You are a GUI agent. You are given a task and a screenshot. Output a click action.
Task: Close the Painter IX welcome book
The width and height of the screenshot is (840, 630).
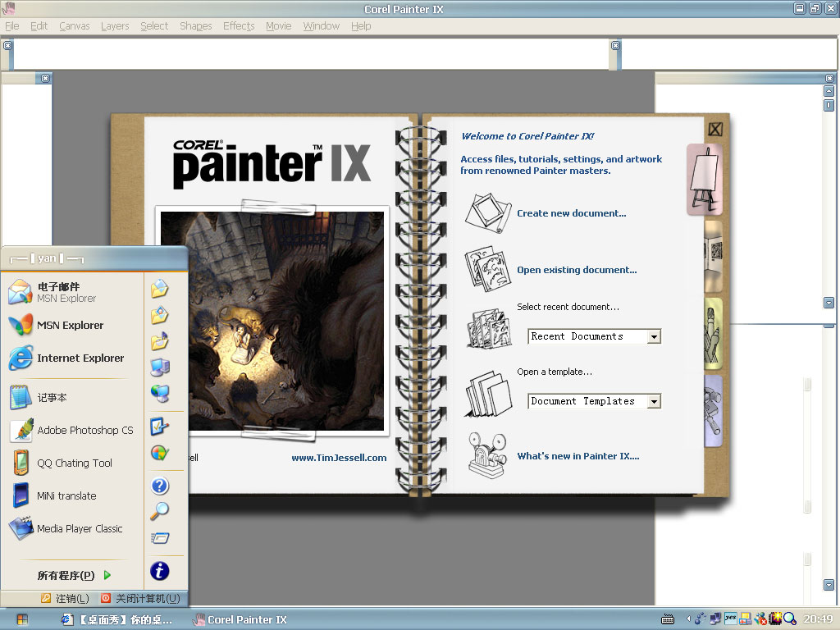[715, 129]
